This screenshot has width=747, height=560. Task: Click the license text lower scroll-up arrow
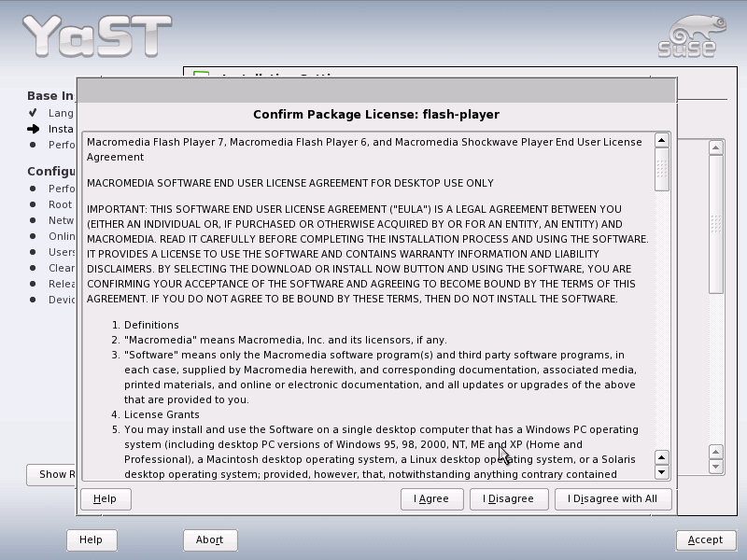point(662,457)
